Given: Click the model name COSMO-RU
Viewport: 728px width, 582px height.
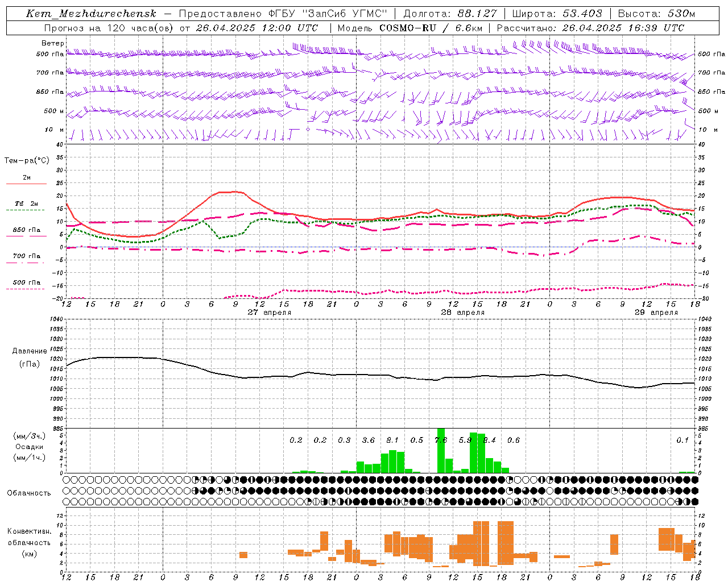Looking at the screenshot, I should (x=408, y=28).
